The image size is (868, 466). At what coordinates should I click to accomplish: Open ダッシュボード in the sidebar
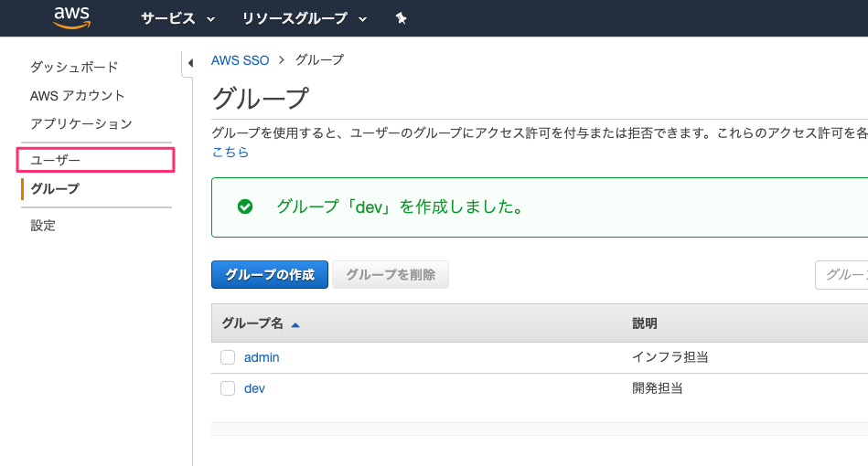click(x=74, y=67)
